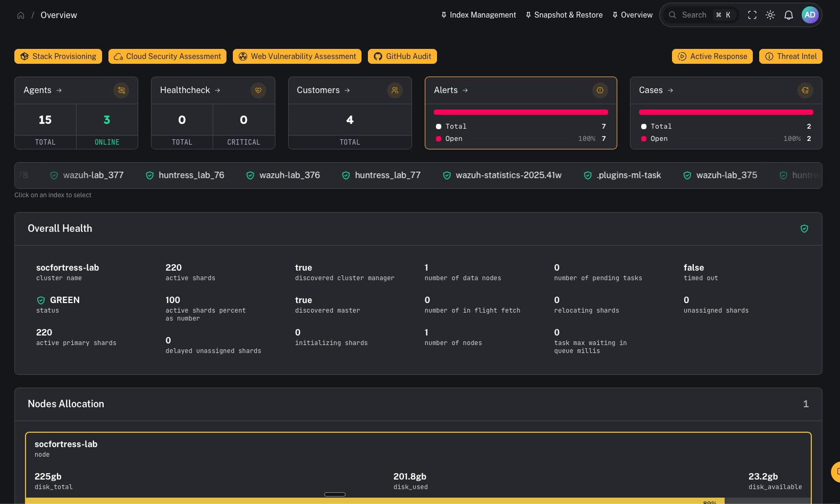Image resolution: width=840 pixels, height=504 pixels.
Task: Open the Alerts page link
Action: tap(451, 90)
